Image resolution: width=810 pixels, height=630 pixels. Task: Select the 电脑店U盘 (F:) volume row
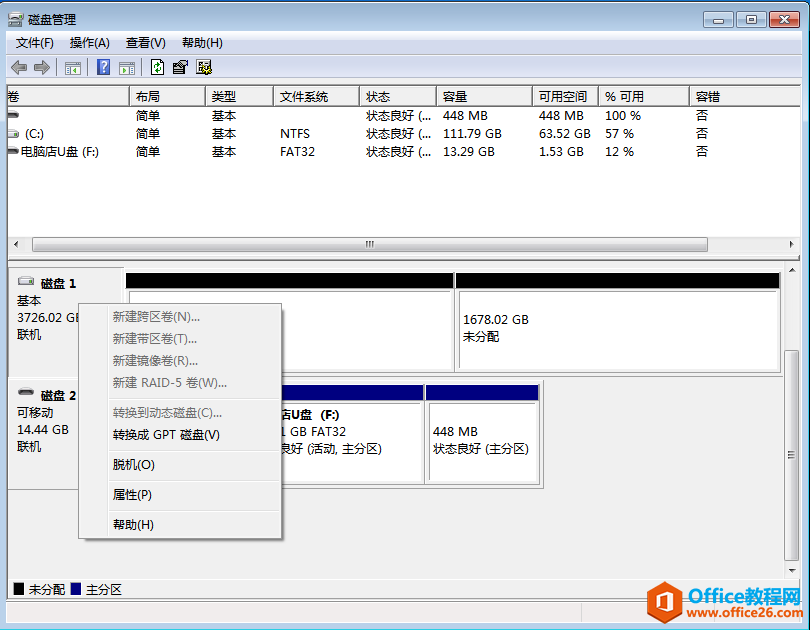[60, 152]
